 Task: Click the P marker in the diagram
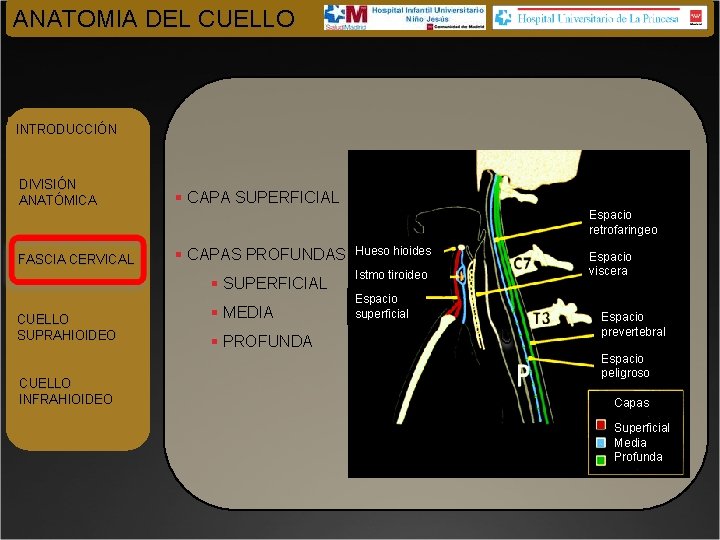point(523,375)
